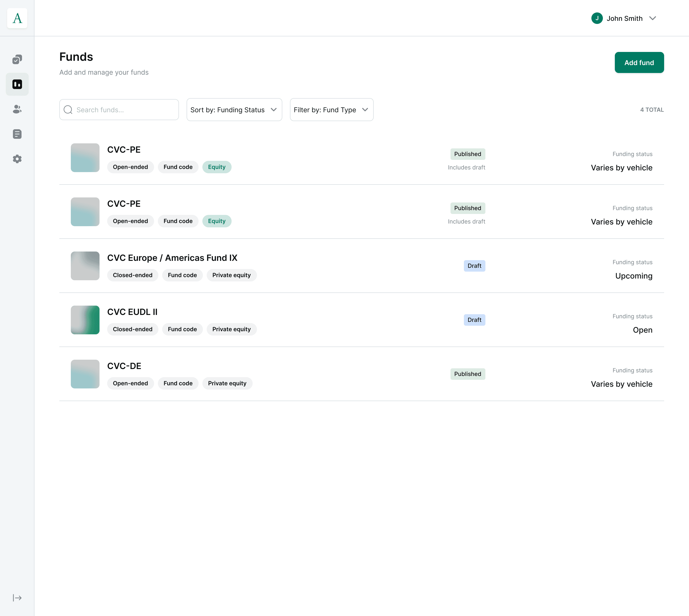Image resolution: width=689 pixels, height=616 pixels.
Task: Click the Closed-ended tag on CVC Europe / Americas Fund IX
Action: (133, 275)
